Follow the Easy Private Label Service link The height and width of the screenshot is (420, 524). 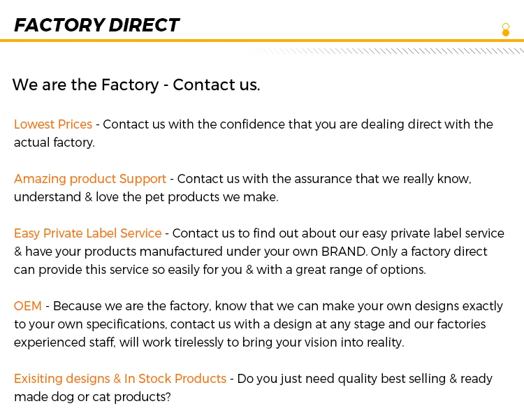88,233
